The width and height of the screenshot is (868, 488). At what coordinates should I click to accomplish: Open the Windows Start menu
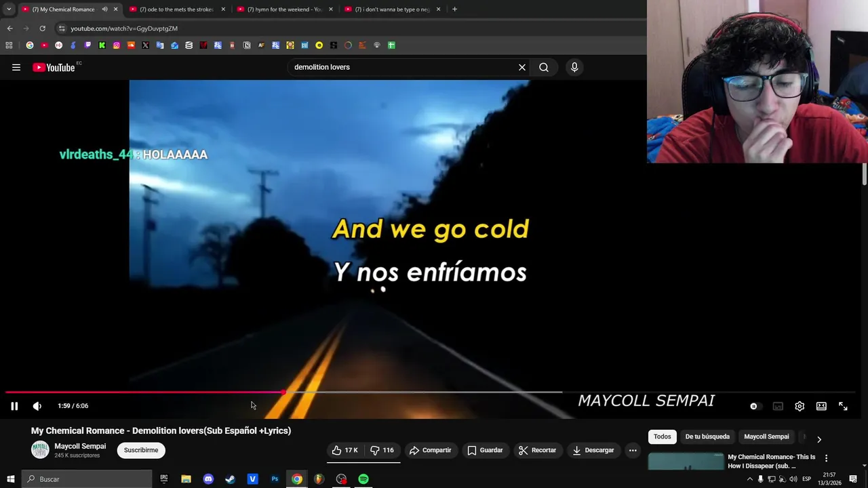click(x=10, y=479)
